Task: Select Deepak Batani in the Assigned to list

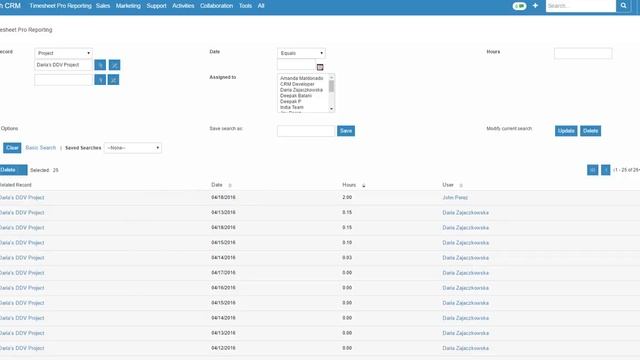Action: pyautogui.click(x=296, y=96)
